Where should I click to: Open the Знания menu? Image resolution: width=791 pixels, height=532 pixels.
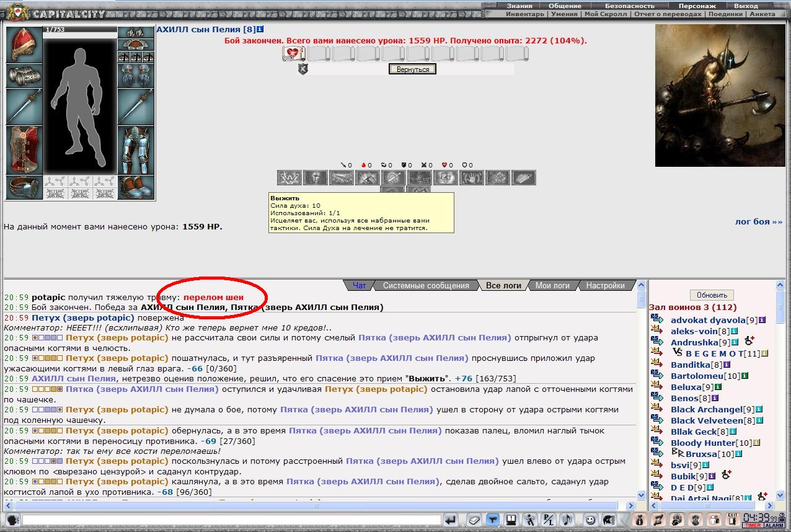pyautogui.click(x=519, y=6)
